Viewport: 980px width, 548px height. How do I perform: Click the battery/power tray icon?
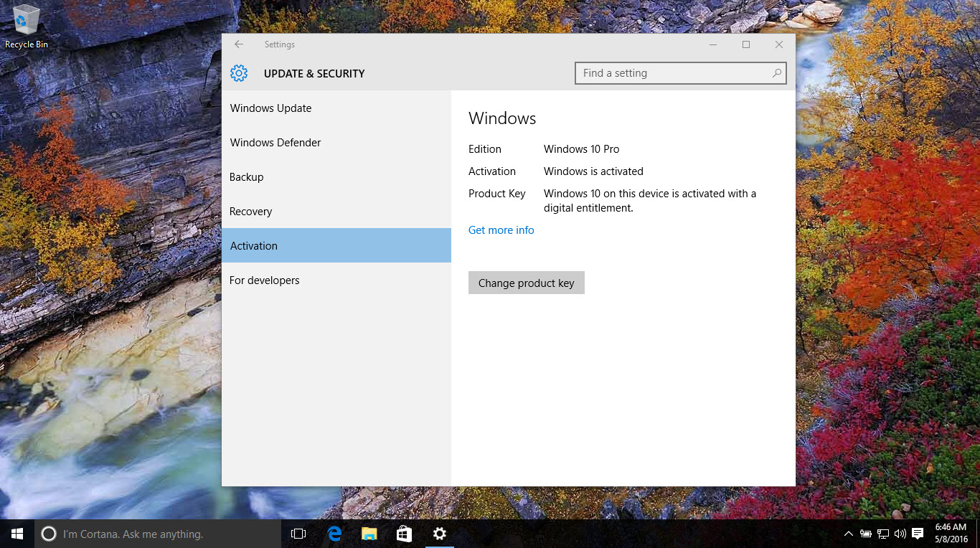click(x=866, y=534)
